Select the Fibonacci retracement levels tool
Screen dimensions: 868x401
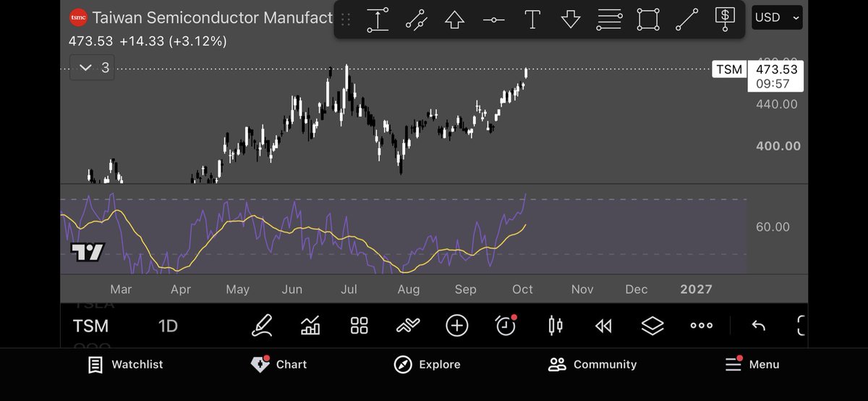(x=609, y=19)
